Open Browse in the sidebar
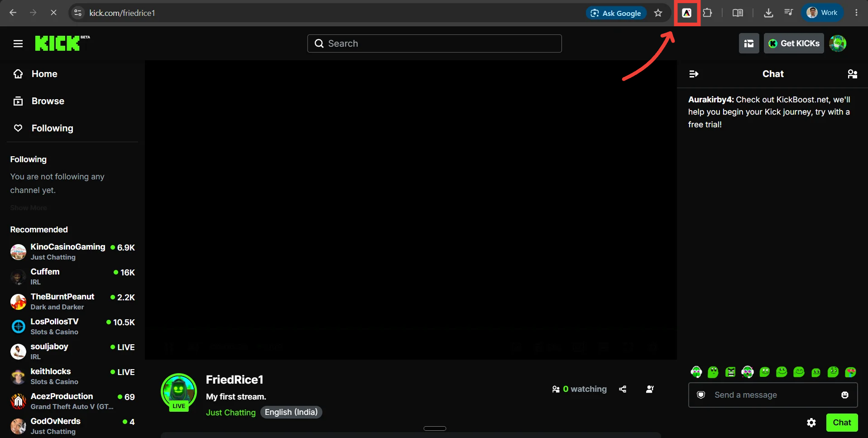This screenshot has width=868, height=438. click(72, 101)
